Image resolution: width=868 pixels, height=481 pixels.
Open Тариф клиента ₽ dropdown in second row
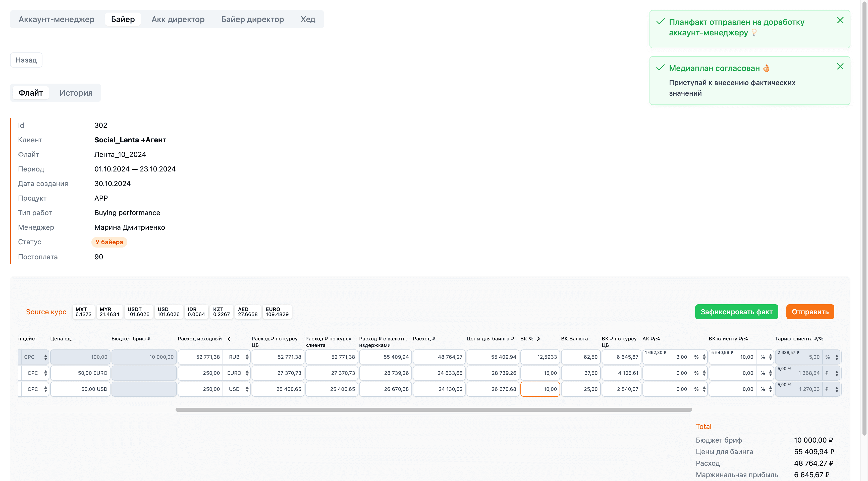(831, 373)
